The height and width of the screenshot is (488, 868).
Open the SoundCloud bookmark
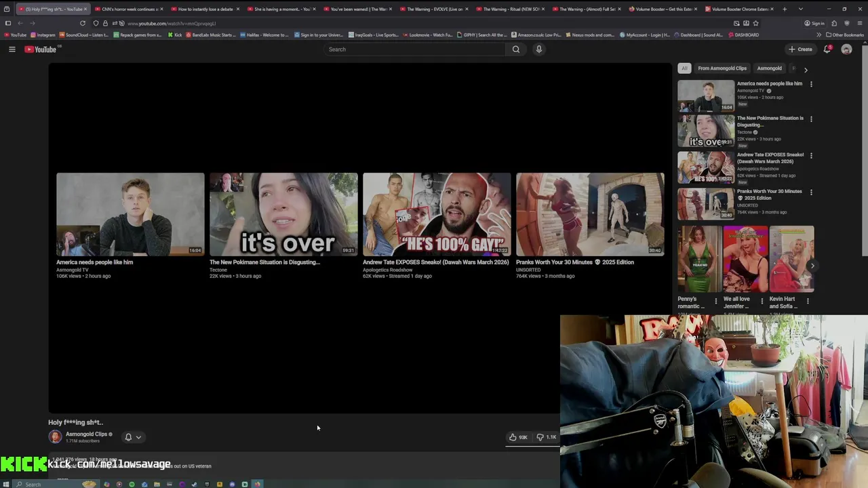point(85,35)
